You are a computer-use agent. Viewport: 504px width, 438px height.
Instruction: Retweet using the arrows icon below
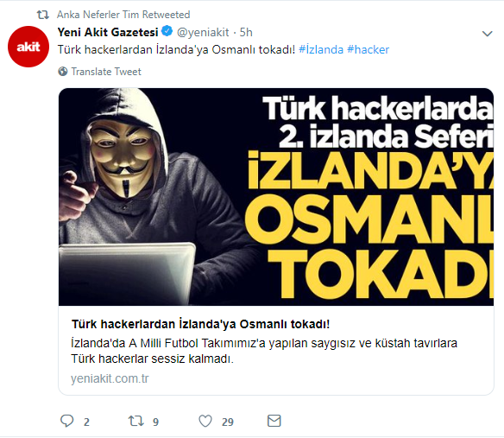point(136,421)
